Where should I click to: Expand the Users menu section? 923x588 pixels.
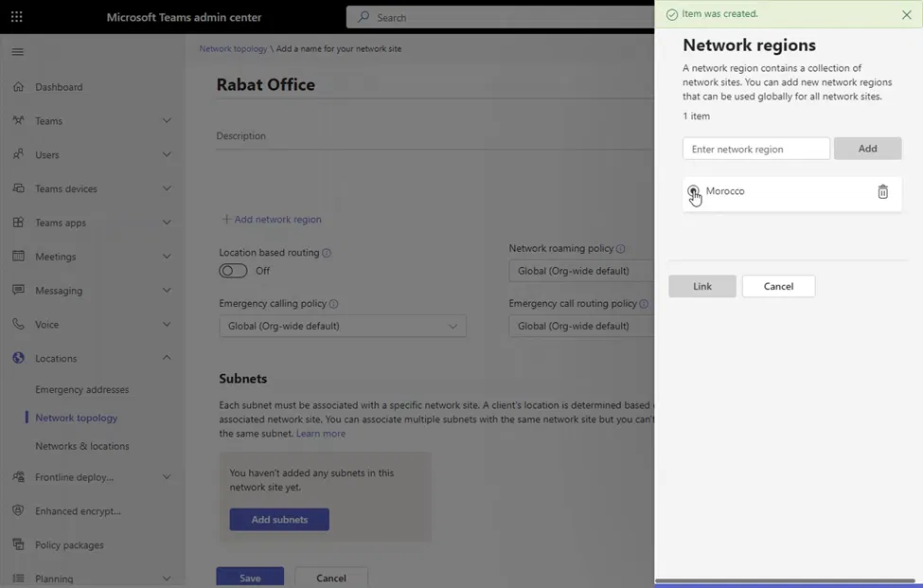tap(167, 154)
